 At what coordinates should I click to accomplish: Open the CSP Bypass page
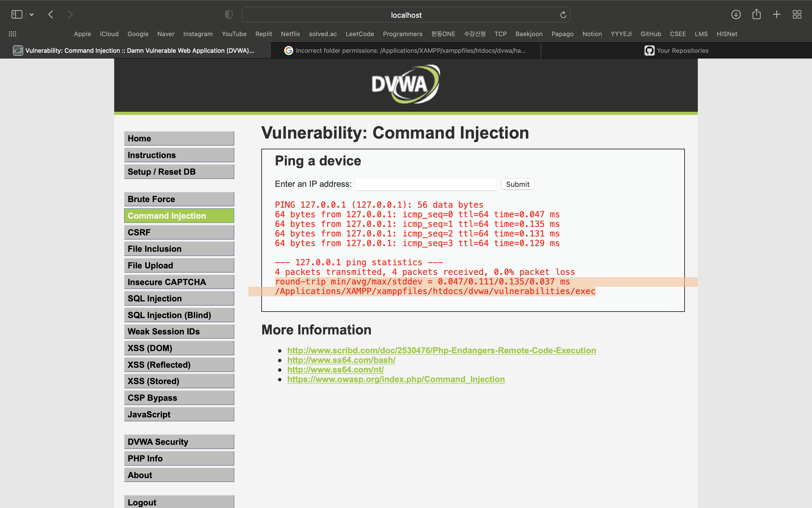pos(179,398)
